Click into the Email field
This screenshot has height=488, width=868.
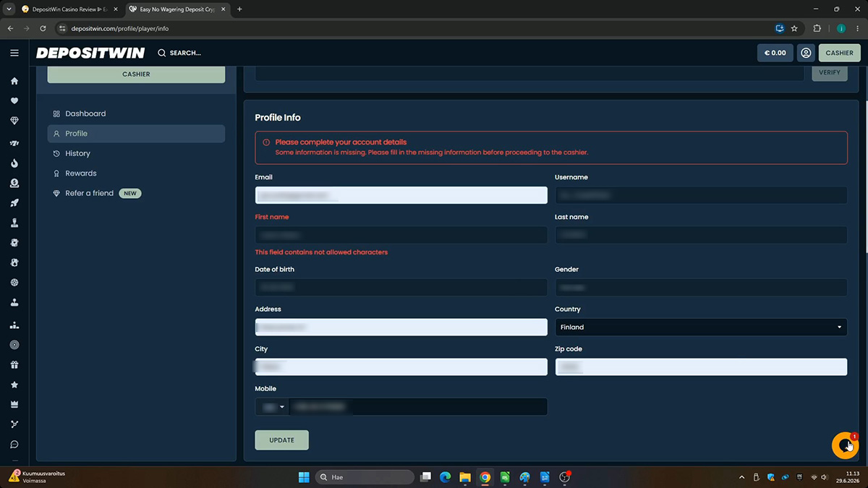coord(401,195)
